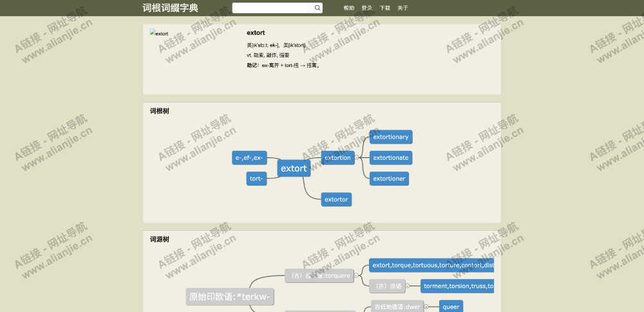Open the 登录 login link
The height and width of the screenshot is (312, 644).
[x=366, y=8]
